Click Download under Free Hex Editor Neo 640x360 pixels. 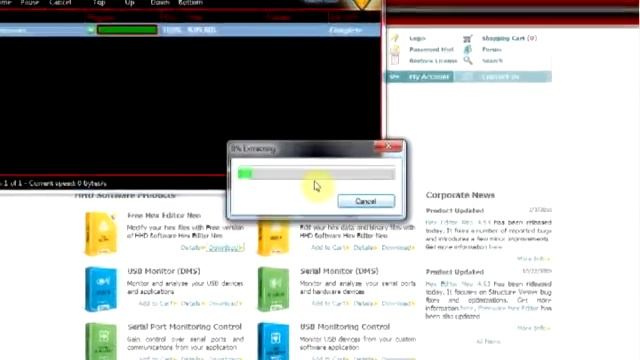pyautogui.click(x=226, y=248)
